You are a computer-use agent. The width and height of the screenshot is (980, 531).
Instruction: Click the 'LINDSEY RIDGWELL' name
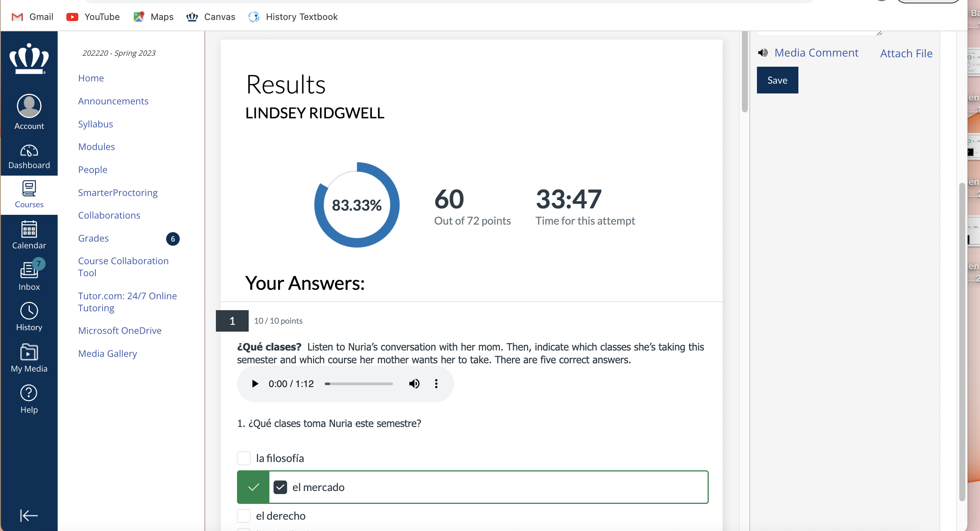click(315, 113)
